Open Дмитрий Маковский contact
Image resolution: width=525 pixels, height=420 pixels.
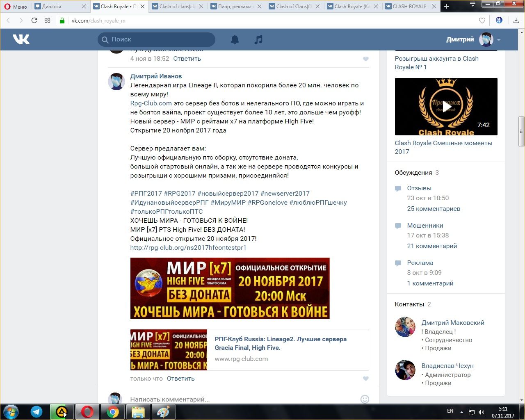click(x=453, y=323)
